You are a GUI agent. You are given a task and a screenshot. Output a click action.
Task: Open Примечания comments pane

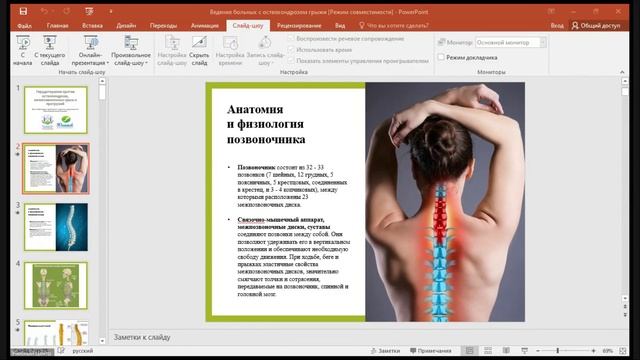(x=431, y=351)
